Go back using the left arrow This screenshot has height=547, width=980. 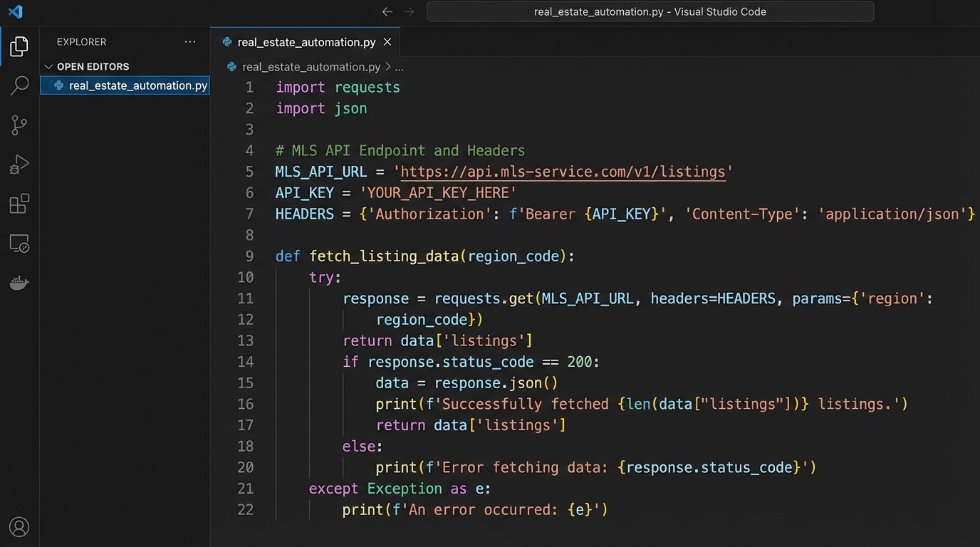tap(387, 11)
